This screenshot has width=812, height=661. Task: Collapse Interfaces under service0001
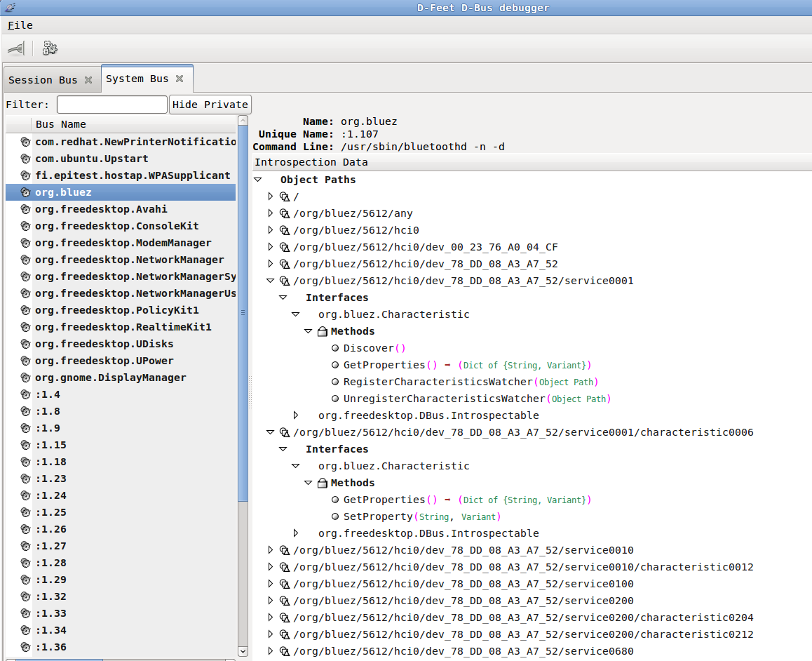click(283, 298)
